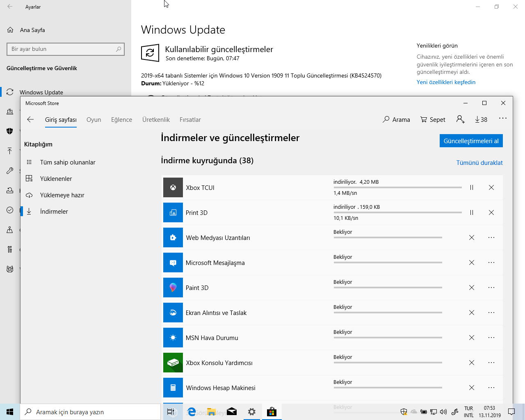Go back in Microsoft Store
The width and height of the screenshot is (525, 420).
(30, 119)
